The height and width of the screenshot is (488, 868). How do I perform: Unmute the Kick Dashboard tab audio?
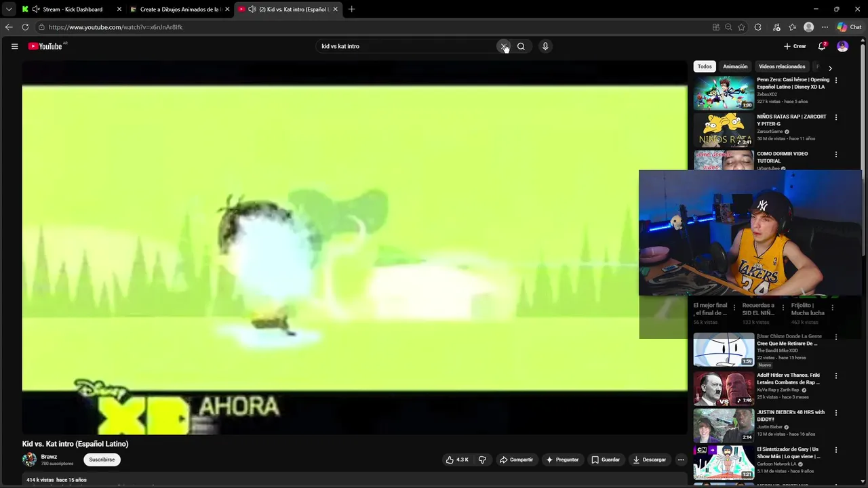coord(36,9)
